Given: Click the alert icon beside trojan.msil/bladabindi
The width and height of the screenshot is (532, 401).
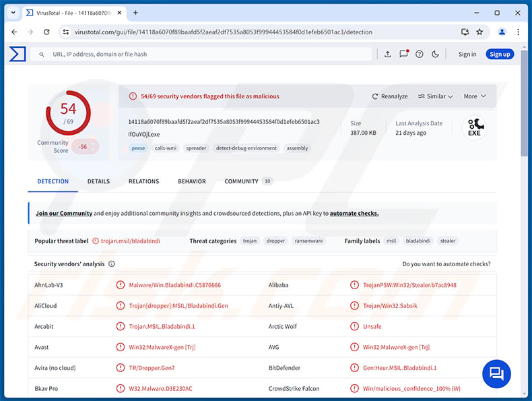Looking at the screenshot, I should tap(96, 241).
